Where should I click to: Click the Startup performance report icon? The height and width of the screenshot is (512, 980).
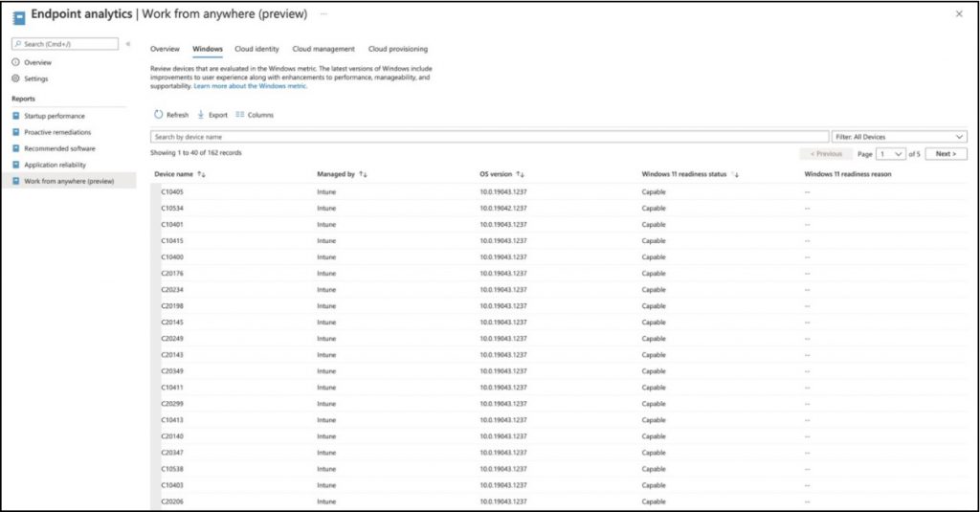tap(16, 116)
